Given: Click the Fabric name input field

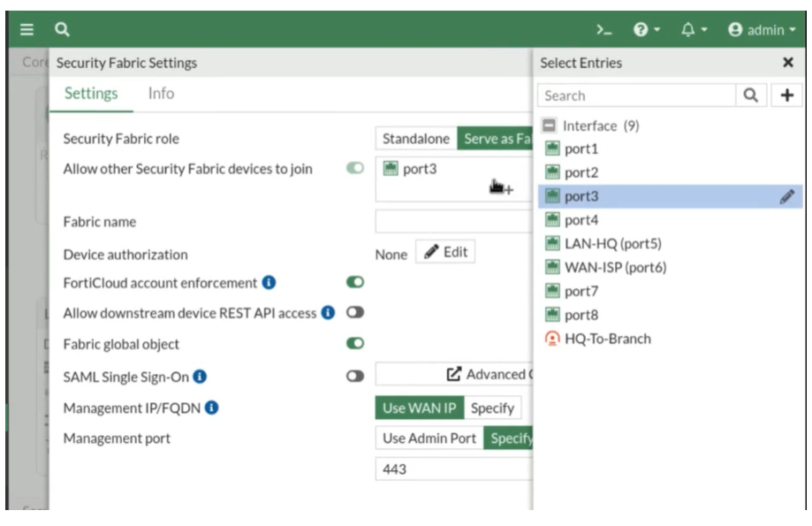Looking at the screenshot, I should coord(454,222).
